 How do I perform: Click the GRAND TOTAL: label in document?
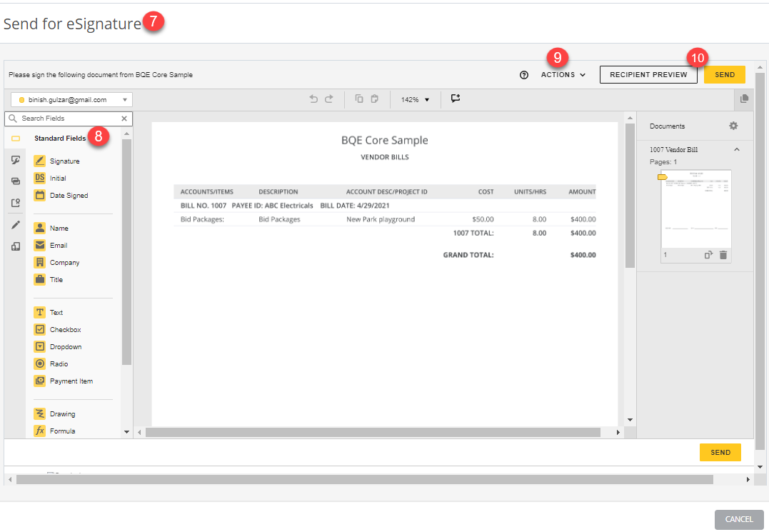(468, 256)
